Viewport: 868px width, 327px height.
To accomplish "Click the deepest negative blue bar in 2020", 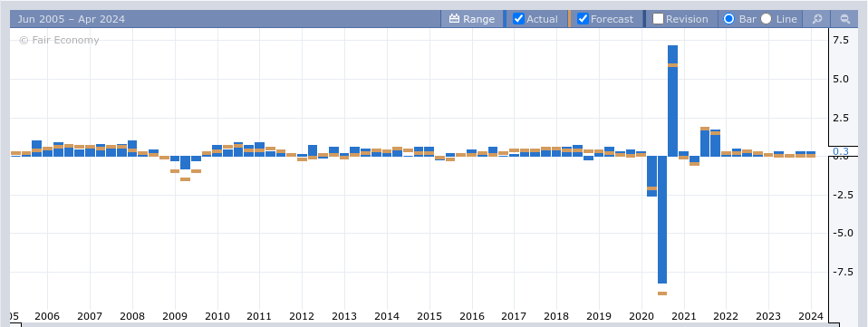I will point(662,219).
